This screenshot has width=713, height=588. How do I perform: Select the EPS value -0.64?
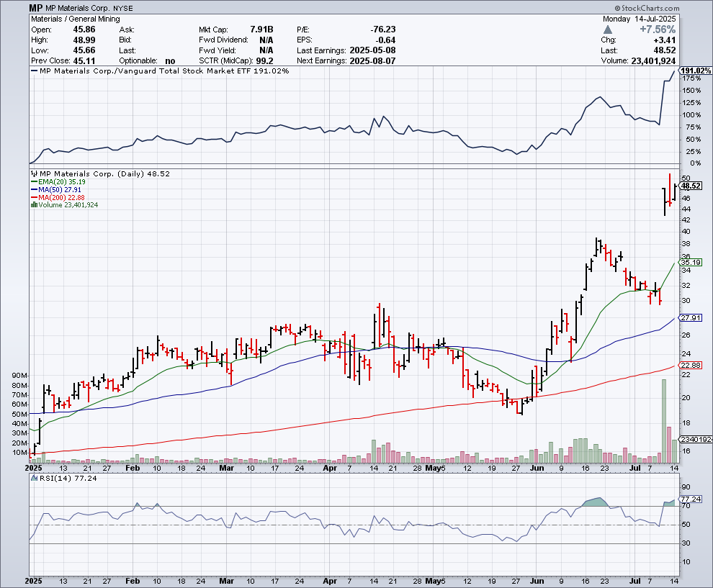click(x=385, y=40)
